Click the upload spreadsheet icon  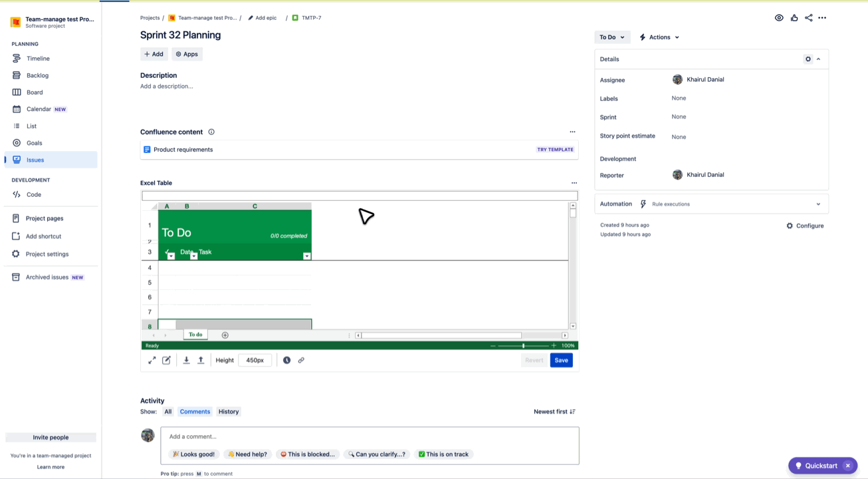click(x=201, y=360)
